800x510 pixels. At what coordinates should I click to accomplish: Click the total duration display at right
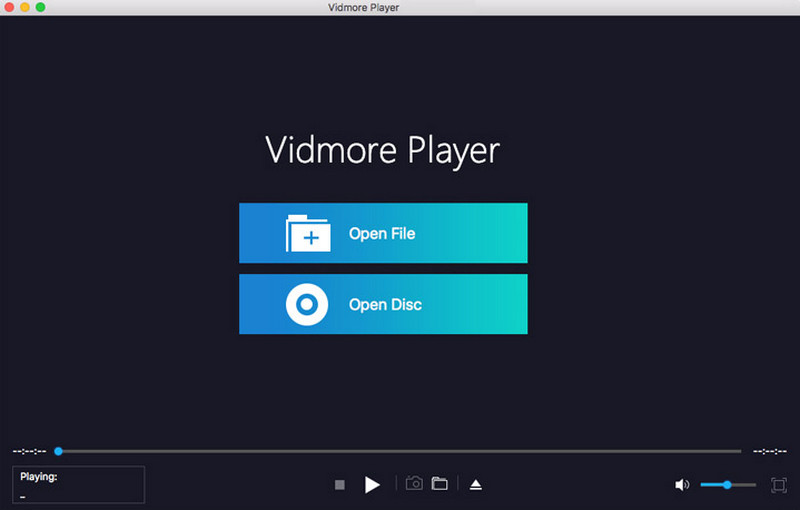[770, 451]
